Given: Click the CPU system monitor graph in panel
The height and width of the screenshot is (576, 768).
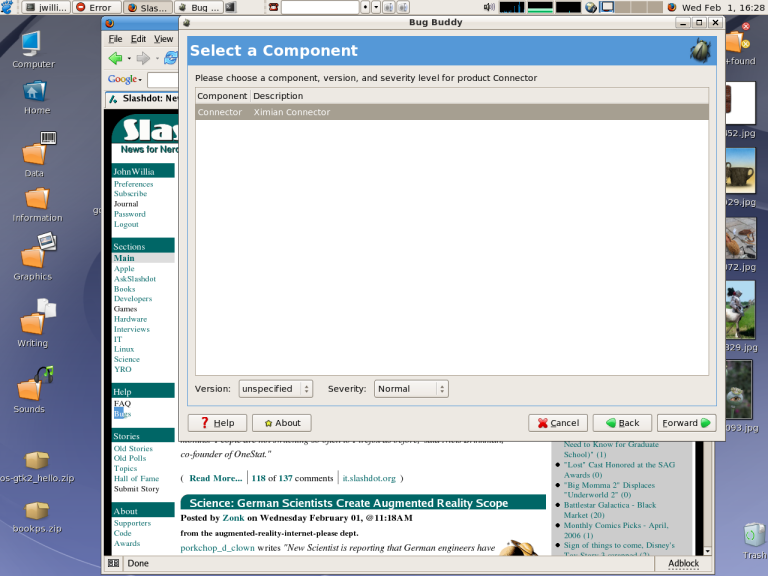Looking at the screenshot, I should 512,7.
